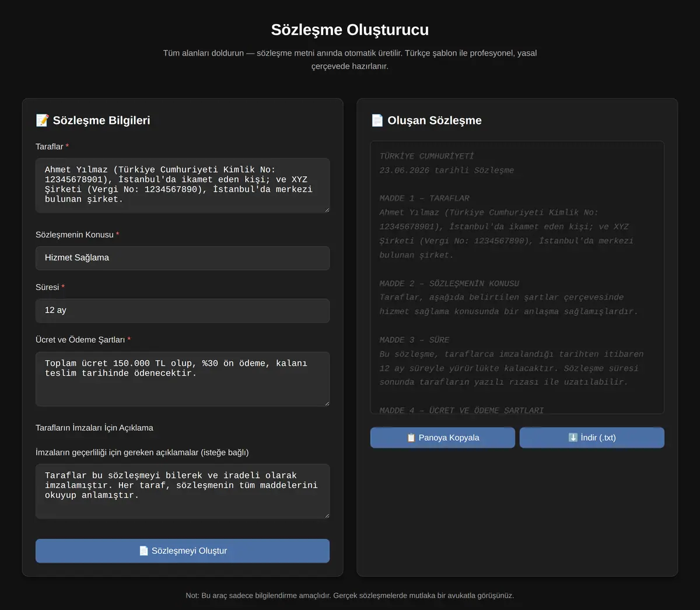Click the TÜRKİYE CUMHURİYETİ line in the contract

pyautogui.click(x=427, y=156)
